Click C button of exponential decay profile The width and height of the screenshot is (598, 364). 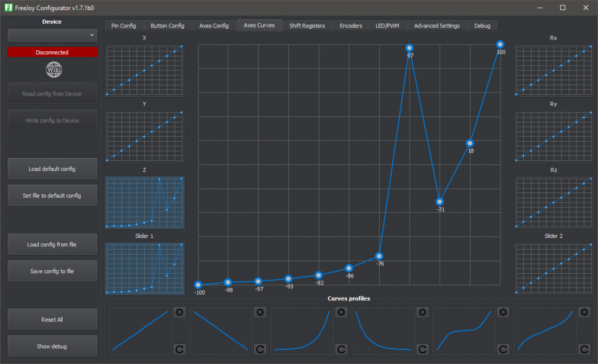coord(422,349)
